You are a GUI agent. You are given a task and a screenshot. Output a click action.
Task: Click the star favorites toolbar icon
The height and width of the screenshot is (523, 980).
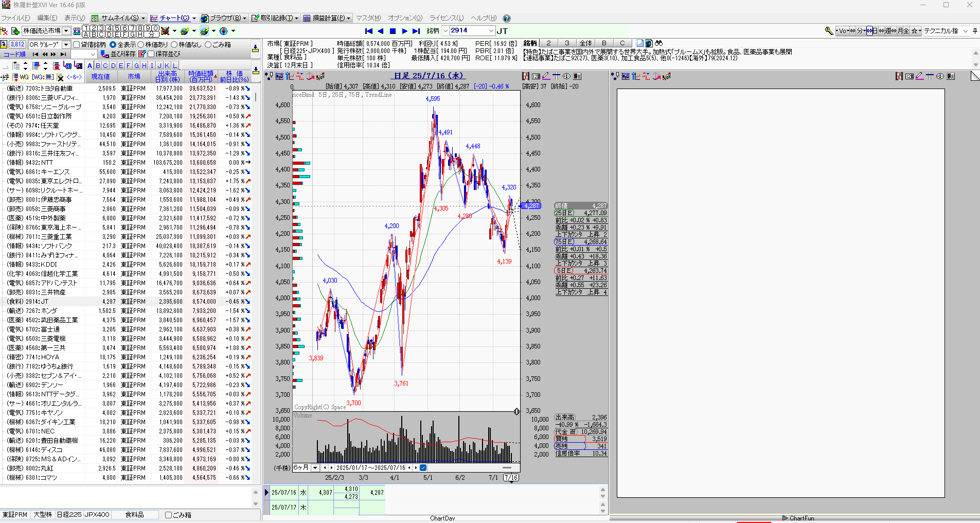915,31
